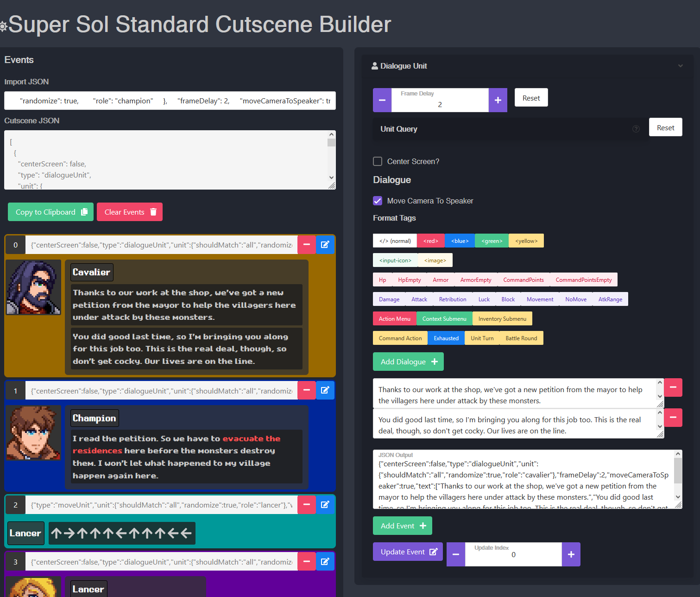Click the help question-mark icon beside Unit Query
Viewport: 700px width, 597px height.
(x=636, y=129)
